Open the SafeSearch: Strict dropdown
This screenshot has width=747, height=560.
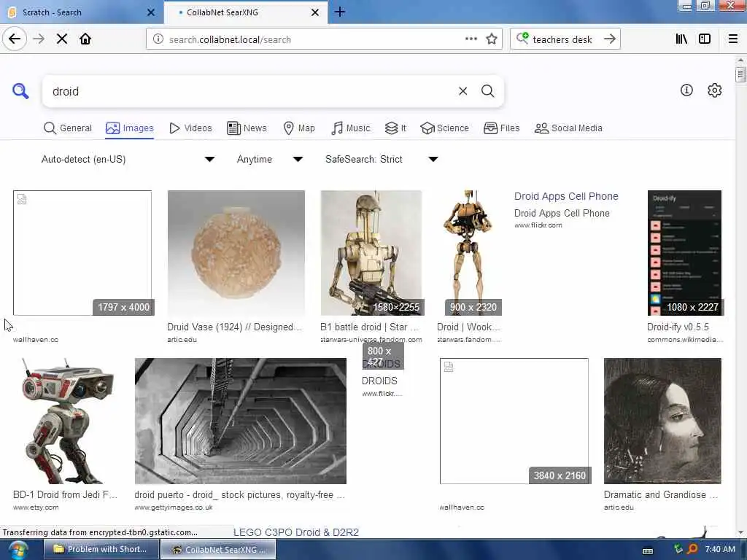381,159
